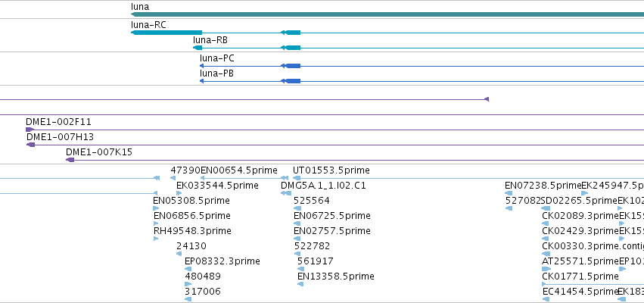The image size is (644, 303).
Task: Click the 'RH49548.3prime' EST label
Action: tap(193, 230)
